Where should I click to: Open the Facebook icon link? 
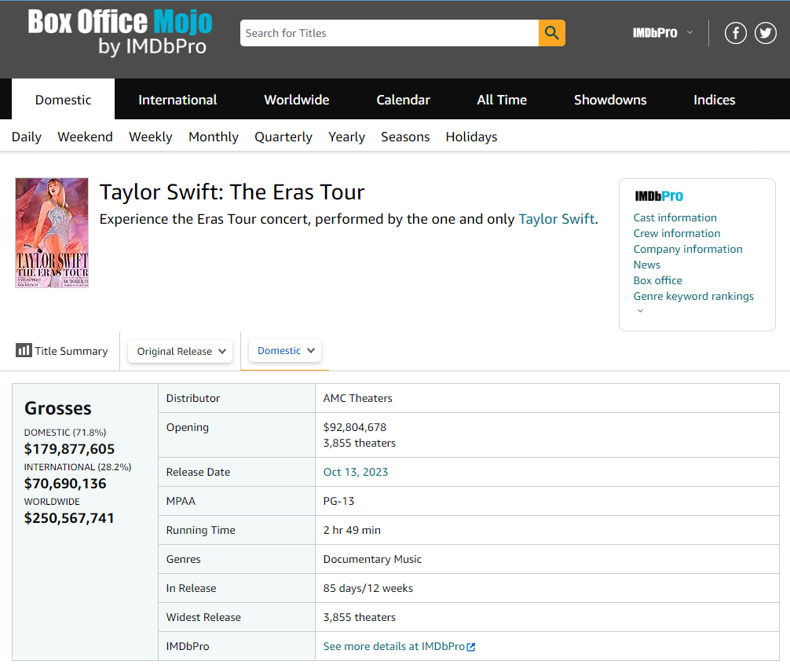tap(735, 33)
